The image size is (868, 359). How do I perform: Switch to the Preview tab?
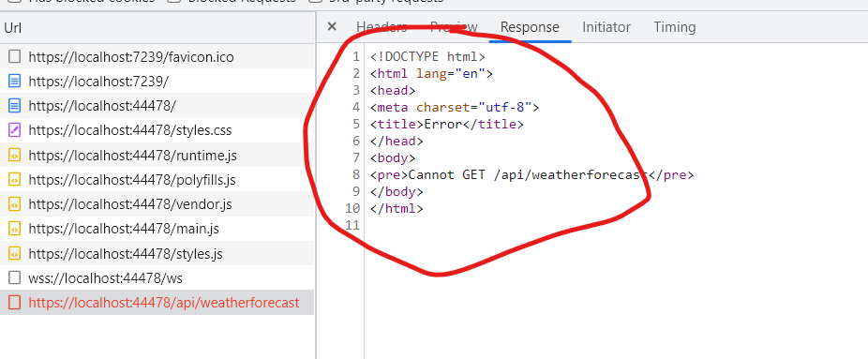[x=454, y=27]
